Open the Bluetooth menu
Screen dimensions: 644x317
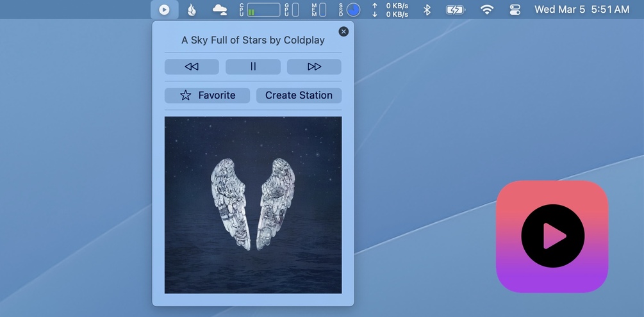[x=427, y=10]
